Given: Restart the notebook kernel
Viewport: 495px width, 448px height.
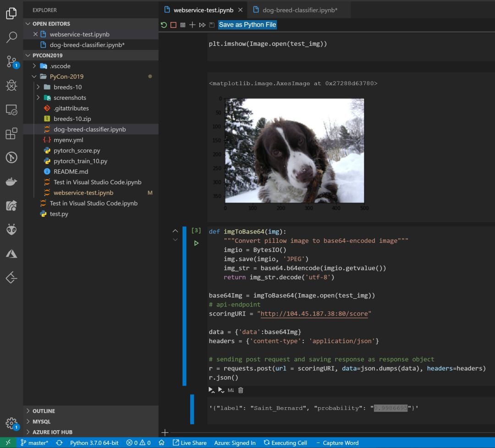Looking at the screenshot, I should pos(164,25).
